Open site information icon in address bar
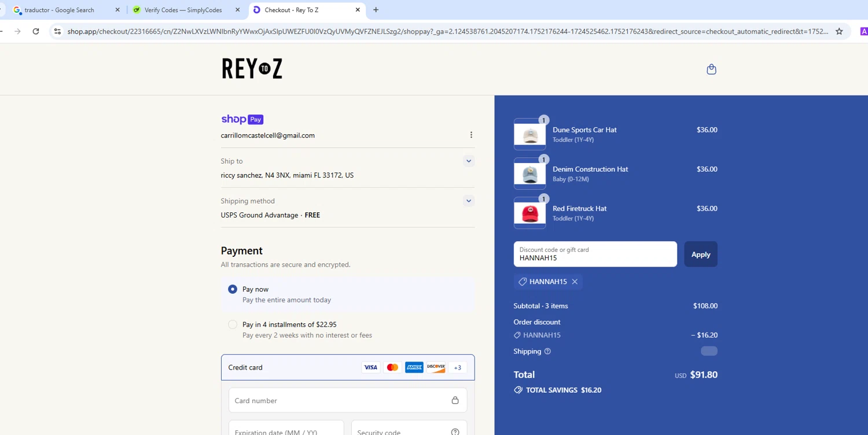The height and width of the screenshot is (435, 868). tap(57, 31)
